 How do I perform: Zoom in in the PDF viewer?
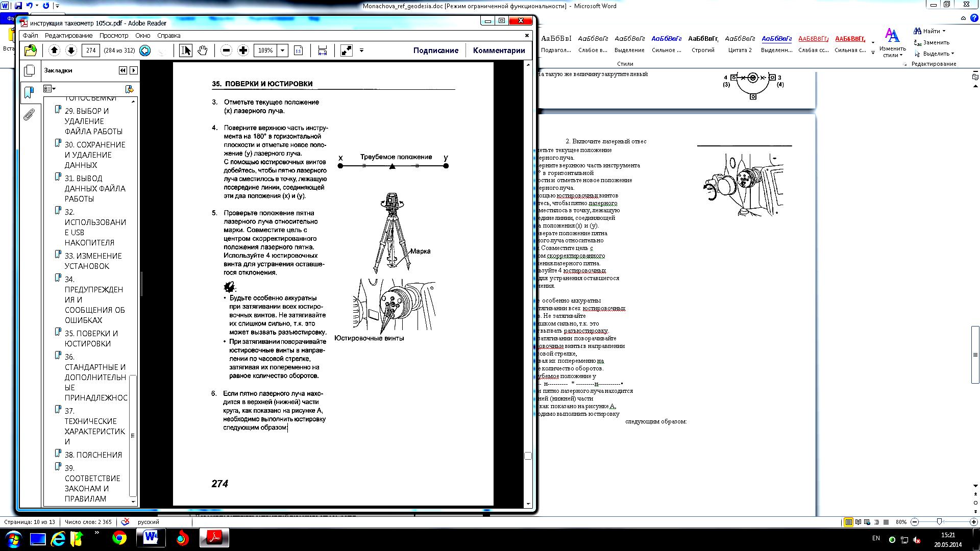click(243, 50)
